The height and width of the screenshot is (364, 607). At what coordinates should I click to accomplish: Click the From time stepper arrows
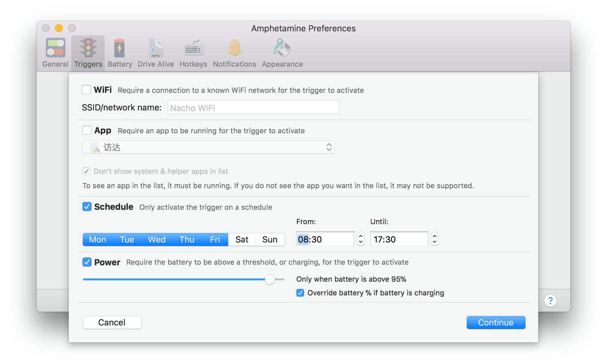[360, 239]
